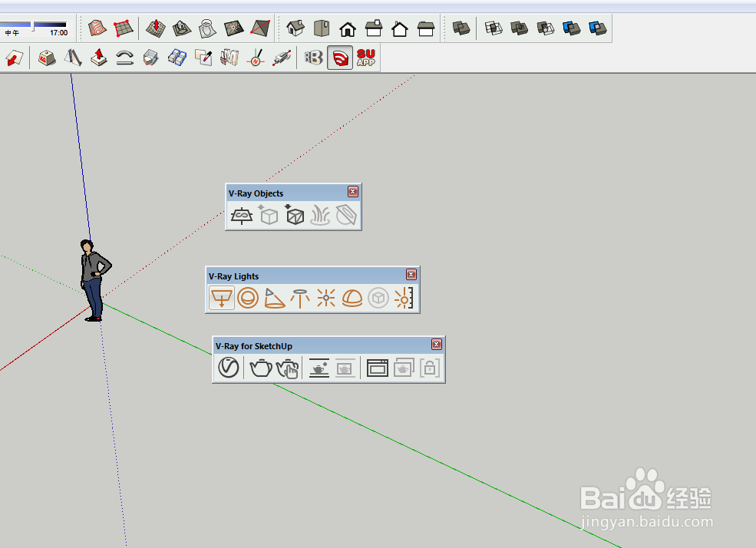Click the KG weight plugin icon
The image size is (756, 548).
point(47,58)
